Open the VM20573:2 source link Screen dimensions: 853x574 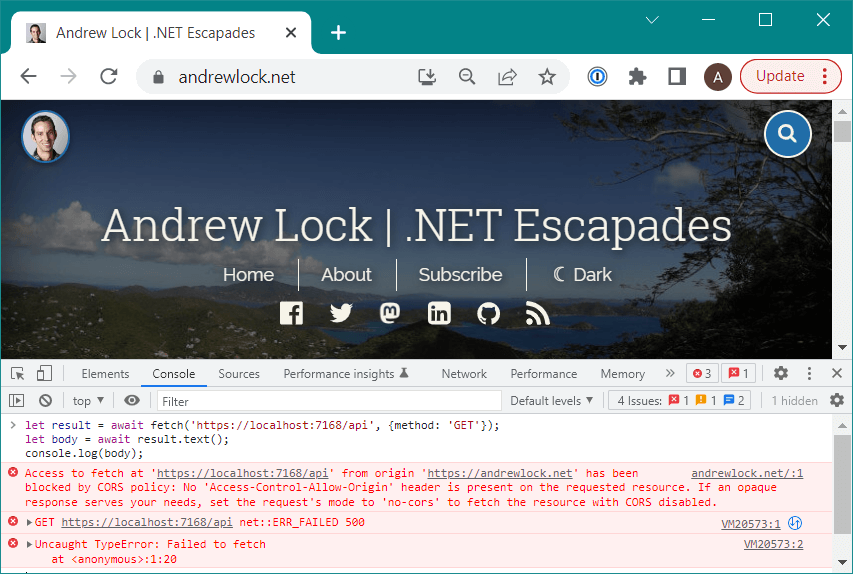click(773, 544)
